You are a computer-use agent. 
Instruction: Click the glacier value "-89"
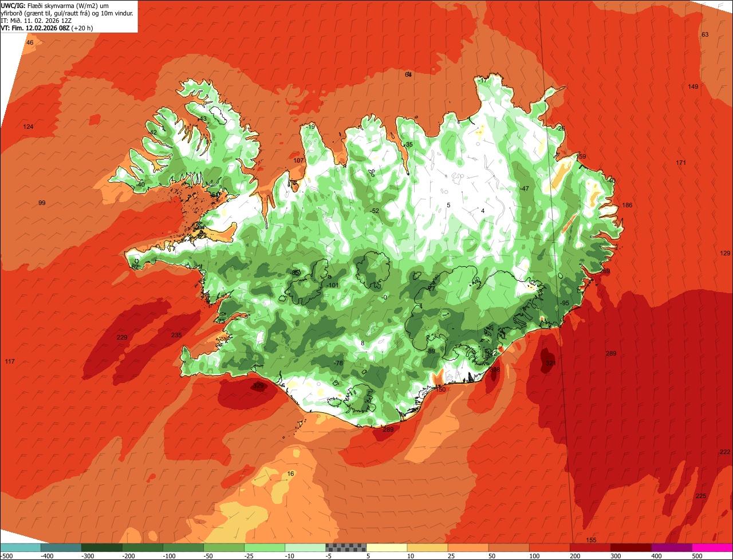click(x=431, y=351)
